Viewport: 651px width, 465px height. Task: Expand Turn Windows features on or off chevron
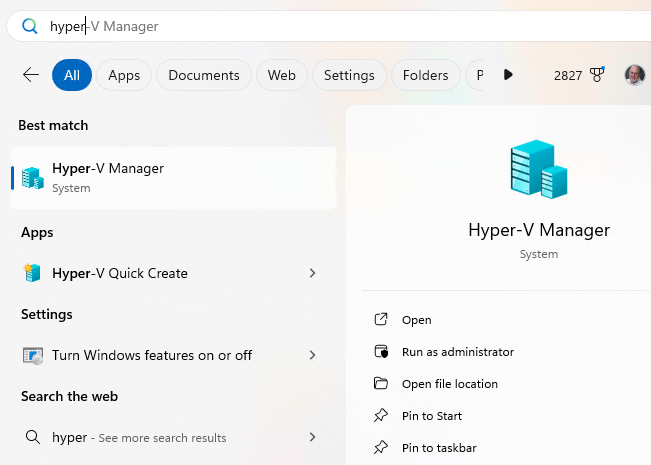click(x=313, y=355)
